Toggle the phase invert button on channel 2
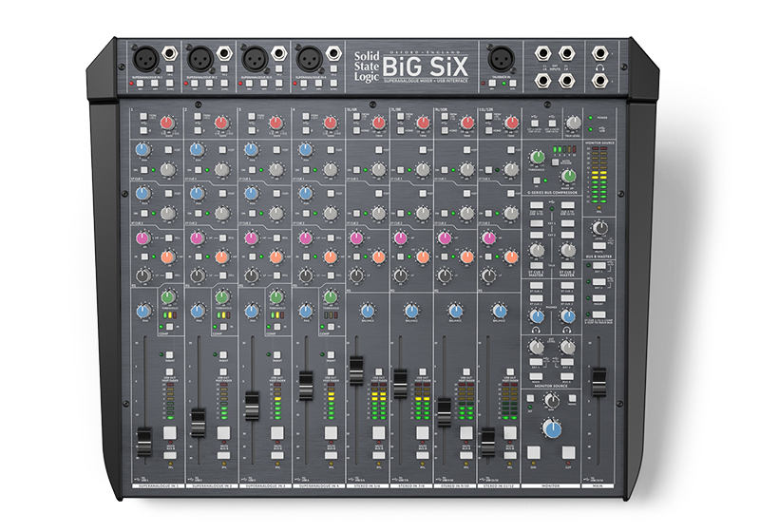Screen dimensions: 760x532 tap(198, 130)
